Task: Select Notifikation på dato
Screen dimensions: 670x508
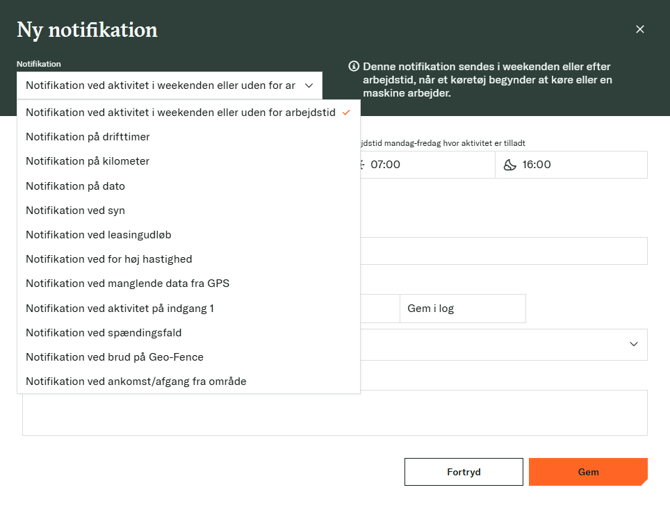Action: [x=76, y=186]
